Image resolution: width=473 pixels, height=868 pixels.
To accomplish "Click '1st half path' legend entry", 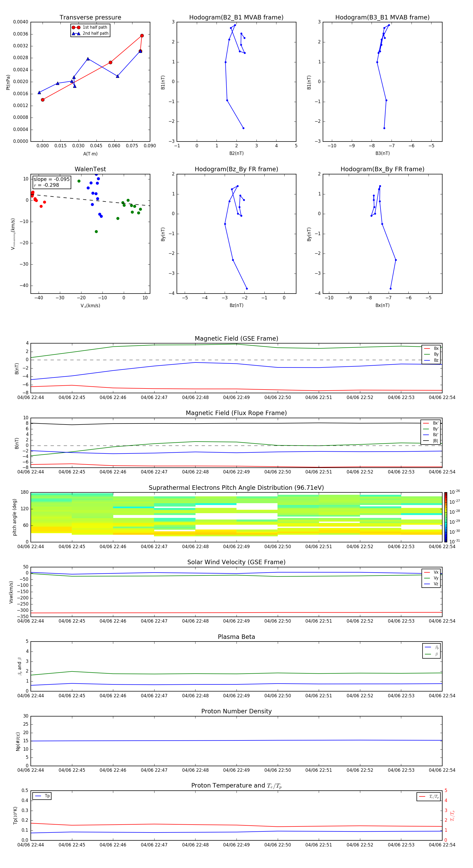I will coord(90,27).
